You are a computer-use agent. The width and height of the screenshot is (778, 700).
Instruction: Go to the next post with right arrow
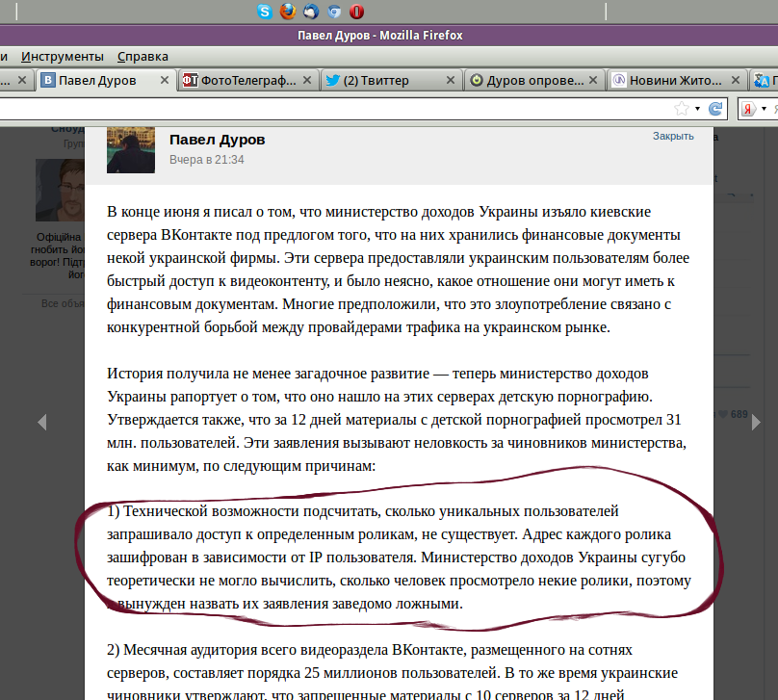[x=756, y=422]
